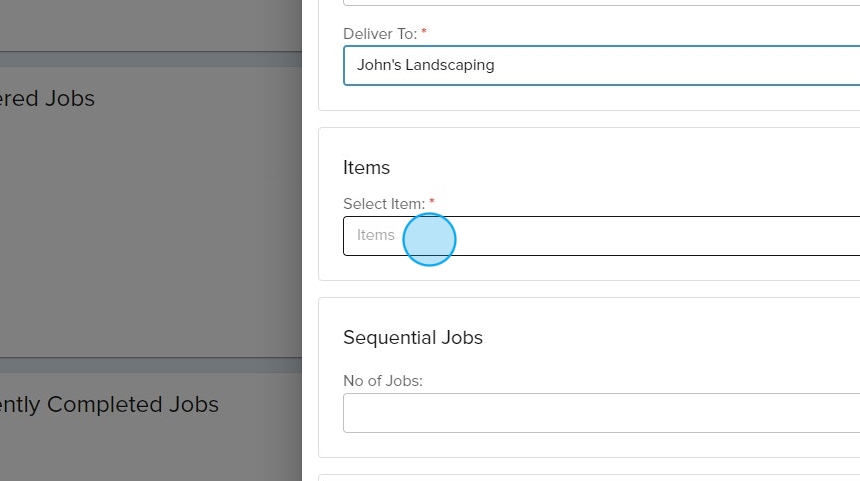
Task: Click the Recently Completed Jobs heading behind overlay
Action: [x=109, y=404]
